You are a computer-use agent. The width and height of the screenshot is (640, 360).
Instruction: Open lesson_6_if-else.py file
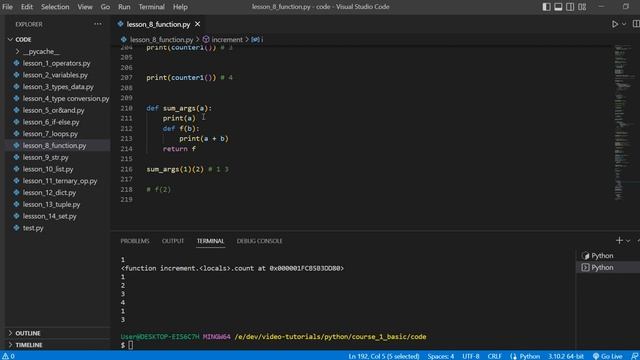(x=57, y=122)
